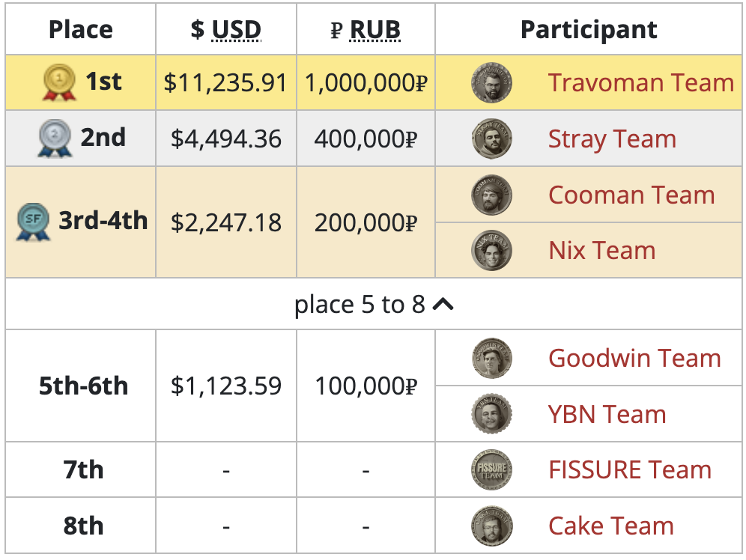This screenshot has width=746, height=560.
Task: Click the YBN Team coin logo icon
Action: (x=491, y=414)
